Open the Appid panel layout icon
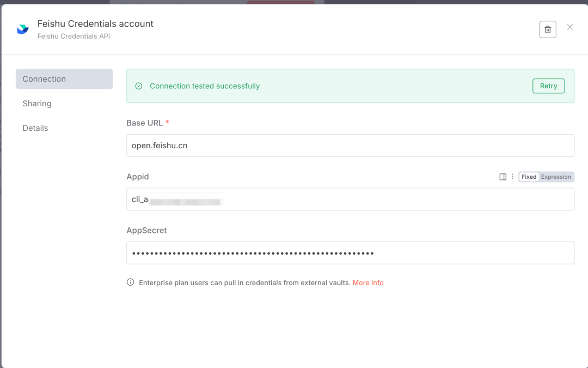 pyautogui.click(x=503, y=177)
